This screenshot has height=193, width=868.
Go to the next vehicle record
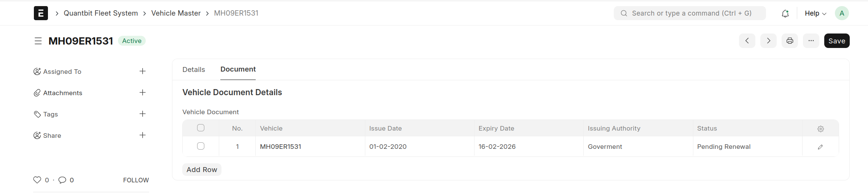(x=768, y=41)
